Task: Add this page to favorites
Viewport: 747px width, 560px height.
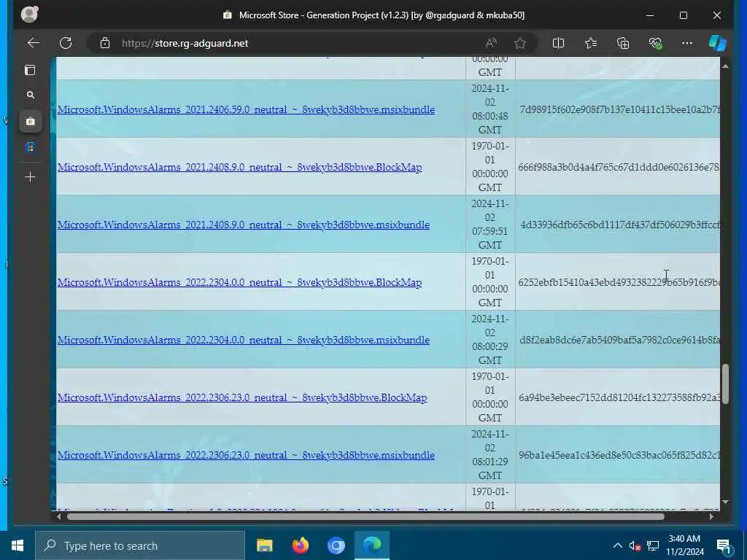Action: [x=519, y=43]
